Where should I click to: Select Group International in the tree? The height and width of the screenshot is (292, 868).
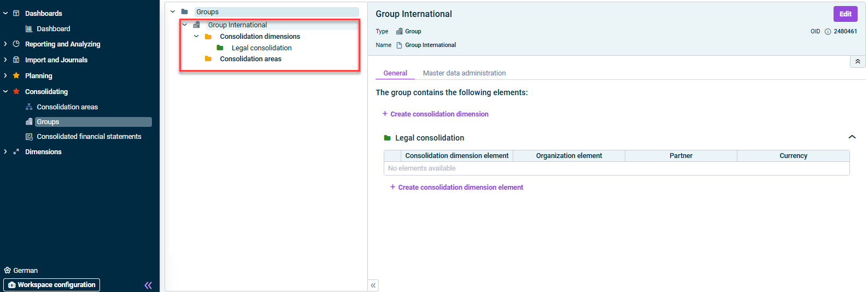coord(237,25)
